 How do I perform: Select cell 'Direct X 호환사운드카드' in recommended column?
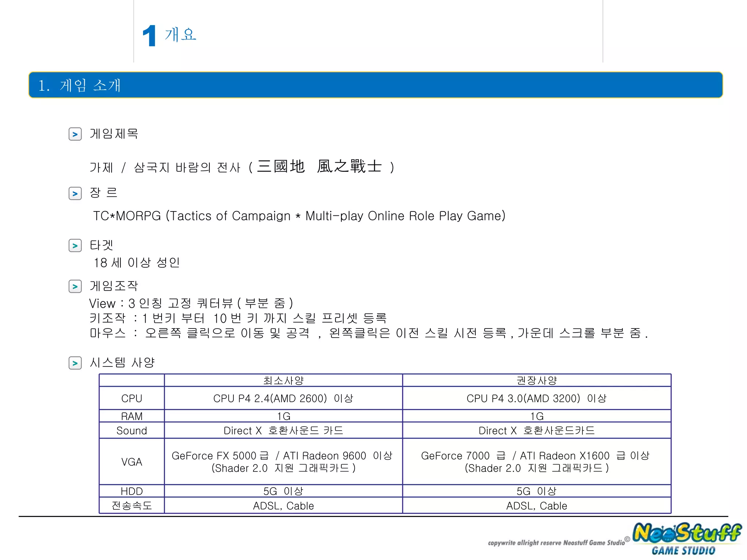point(537,431)
